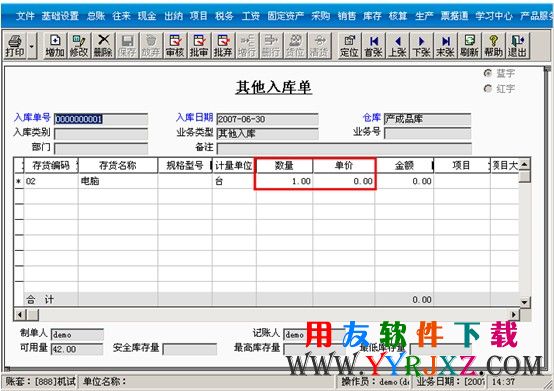Click the 入库日期 field
The width and height of the screenshot is (554, 391).
click(267, 119)
